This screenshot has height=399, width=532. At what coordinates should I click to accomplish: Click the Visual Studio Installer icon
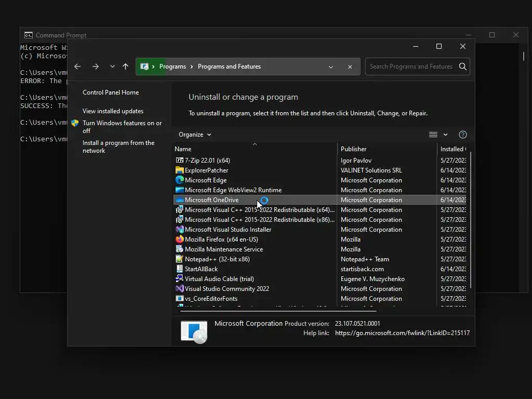click(x=179, y=229)
